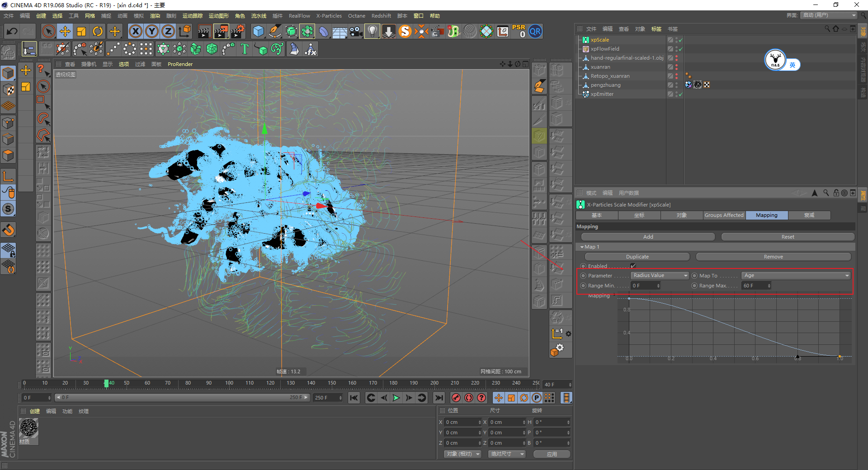
Task: Click the timeline preview range slider bar
Action: [x=182, y=398]
